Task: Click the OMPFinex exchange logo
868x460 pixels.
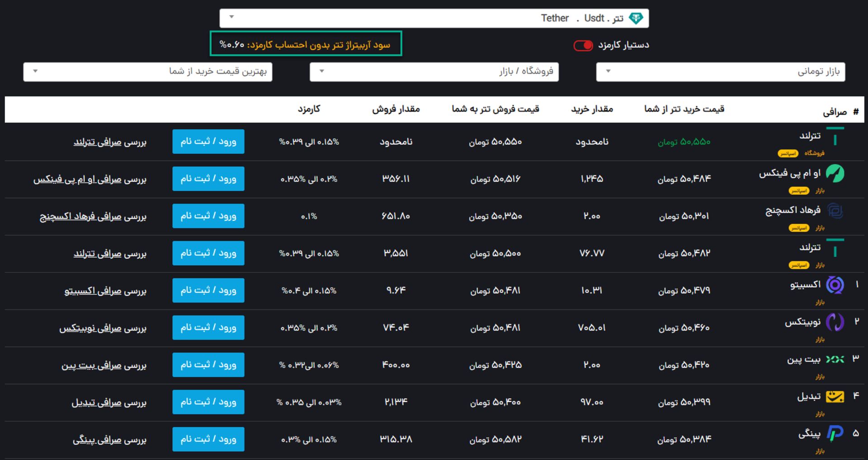Action: click(835, 174)
